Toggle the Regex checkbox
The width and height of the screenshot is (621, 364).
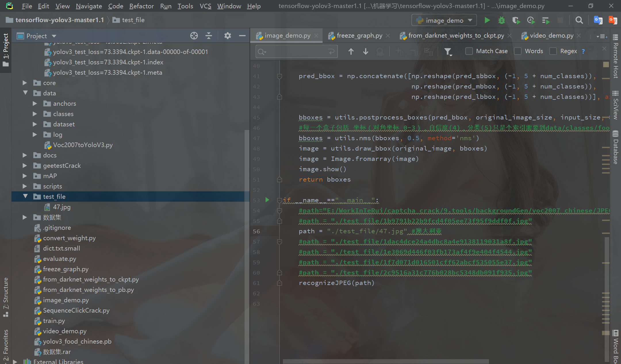click(553, 51)
